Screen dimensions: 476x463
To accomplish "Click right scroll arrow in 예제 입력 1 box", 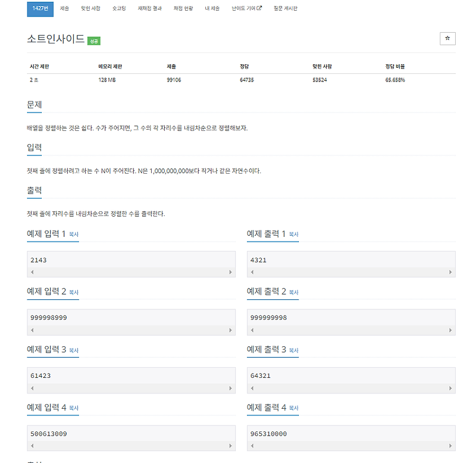I will [230, 272].
